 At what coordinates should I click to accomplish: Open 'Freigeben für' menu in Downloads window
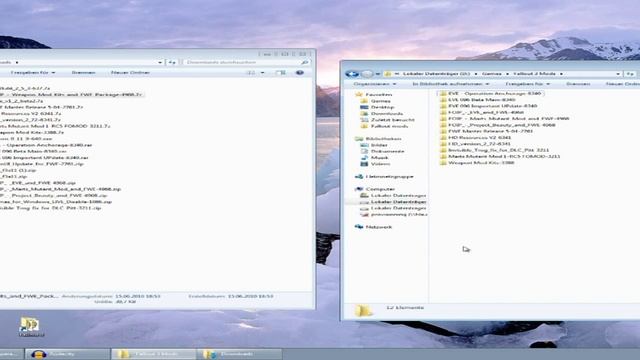pos(33,72)
